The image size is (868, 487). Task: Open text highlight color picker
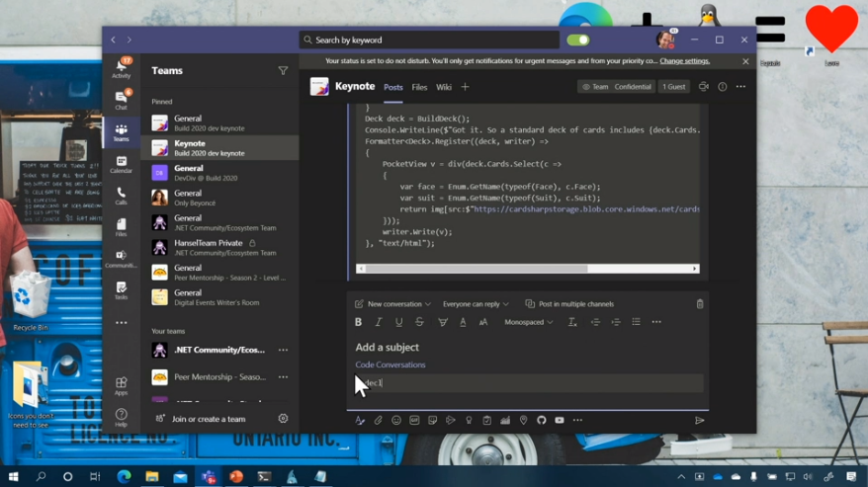point(442,322)
